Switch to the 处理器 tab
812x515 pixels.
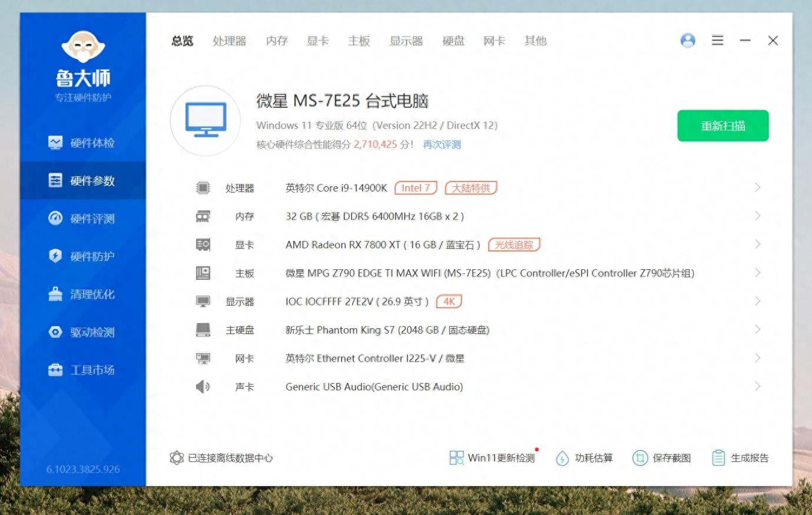(x=230, y=41)
